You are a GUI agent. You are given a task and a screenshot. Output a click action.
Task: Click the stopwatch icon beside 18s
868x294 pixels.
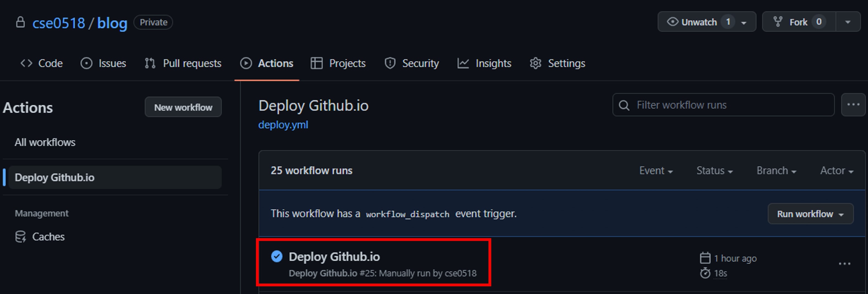coord(705,273)
